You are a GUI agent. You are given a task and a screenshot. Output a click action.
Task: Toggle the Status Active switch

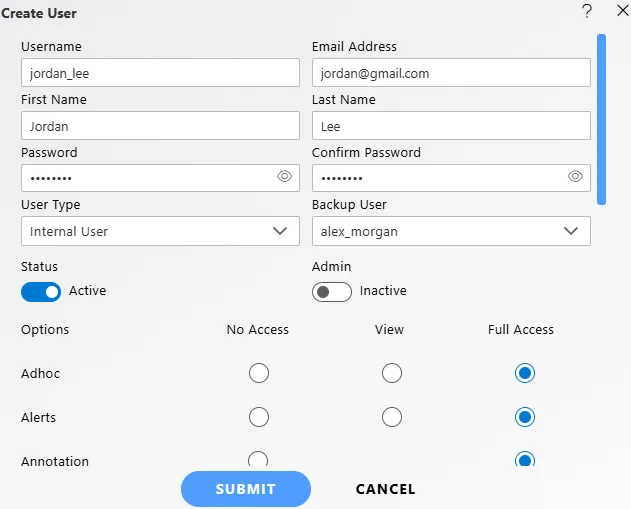[41, 291]
